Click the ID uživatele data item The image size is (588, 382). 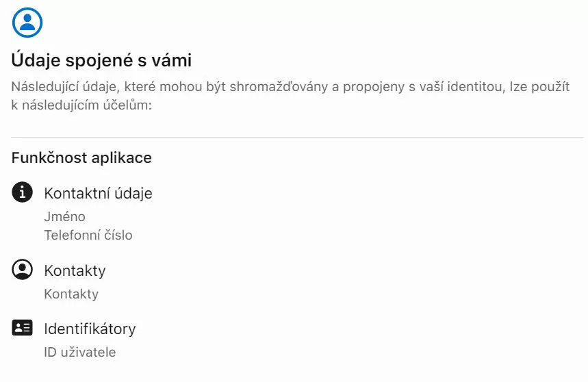tap(80, 352)
